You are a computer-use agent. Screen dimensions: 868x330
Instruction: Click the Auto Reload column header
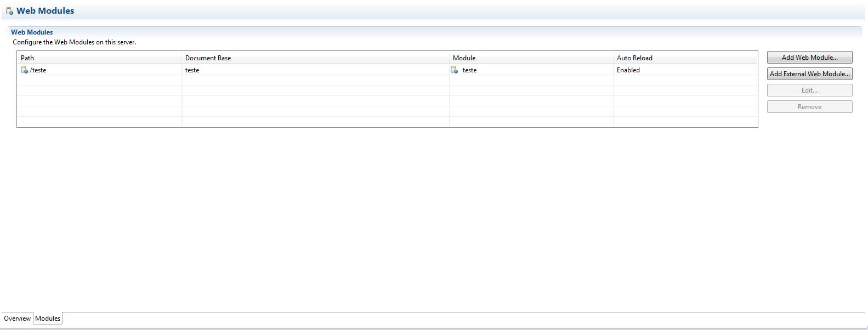pyautogui.click(x=634, y=58)
